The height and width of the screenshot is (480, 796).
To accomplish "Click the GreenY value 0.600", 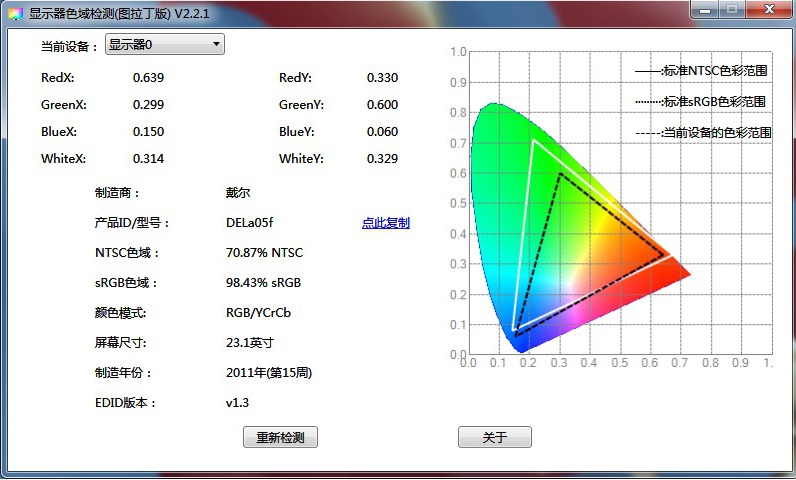I will click(x=382, y=105).
